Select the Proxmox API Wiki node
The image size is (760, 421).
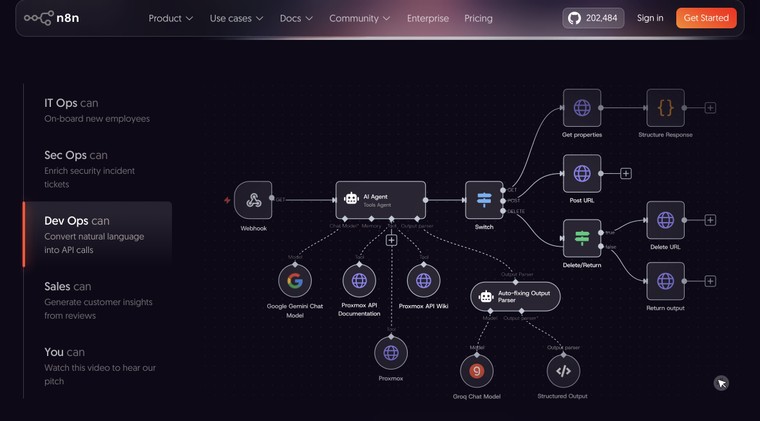[423, 281]
